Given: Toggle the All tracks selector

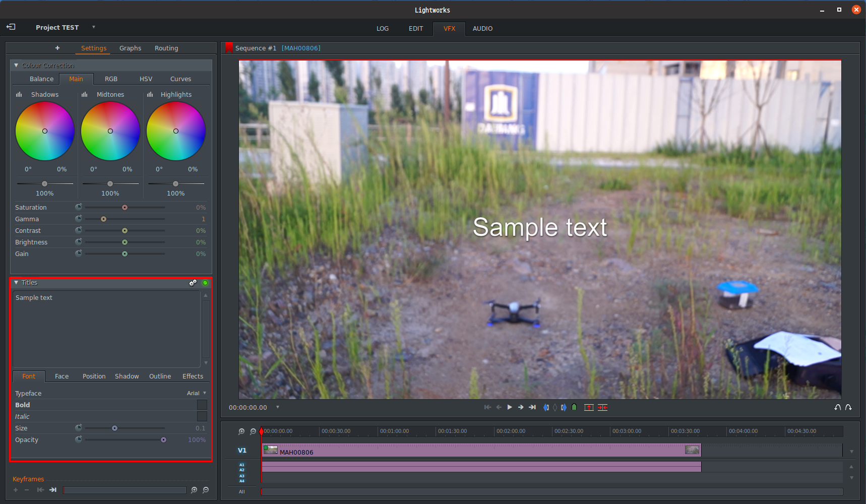Looking at the screenshot, I should pos(242,491).
